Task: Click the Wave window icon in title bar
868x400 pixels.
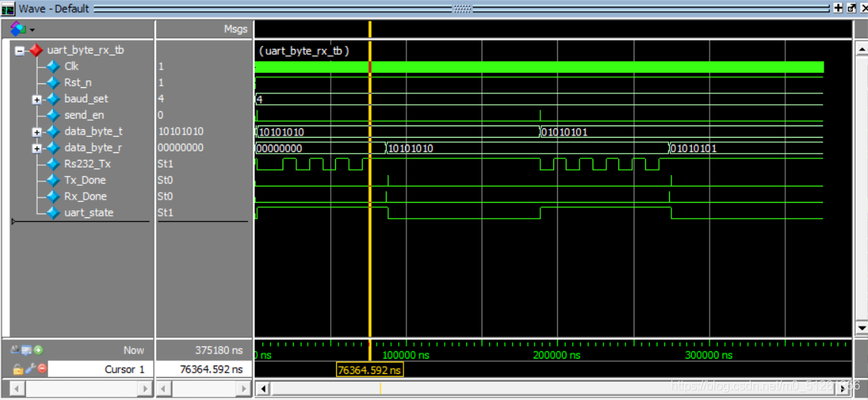Action: 8,9
